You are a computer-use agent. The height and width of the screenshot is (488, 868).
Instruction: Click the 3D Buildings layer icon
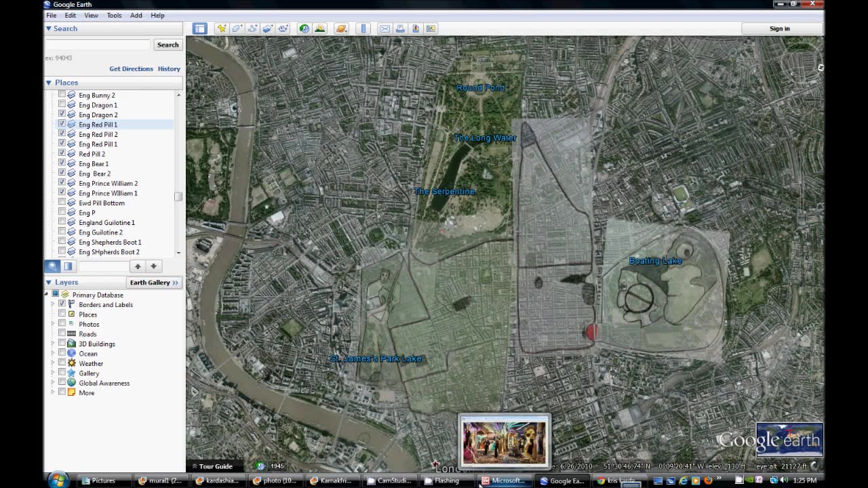coord(71,344)
